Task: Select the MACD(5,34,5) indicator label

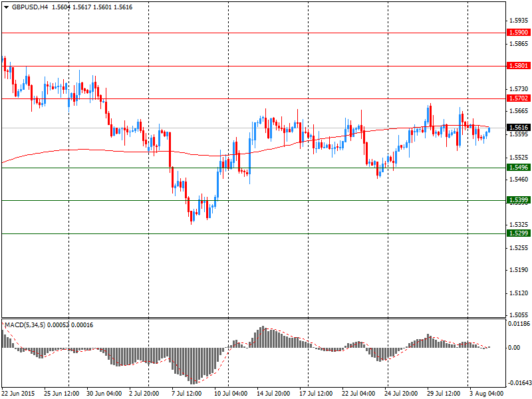Action: (x=25, y=325)
